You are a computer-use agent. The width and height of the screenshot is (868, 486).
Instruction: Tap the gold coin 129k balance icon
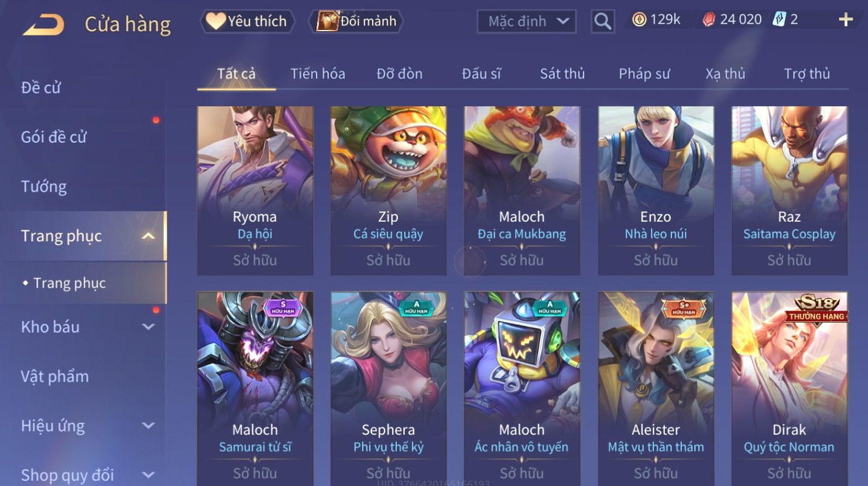(x=639, y=20)
